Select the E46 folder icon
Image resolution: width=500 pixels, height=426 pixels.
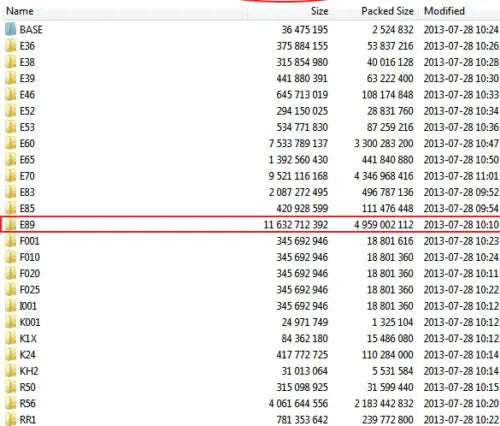pyautogui.click(x=10, y=95)
